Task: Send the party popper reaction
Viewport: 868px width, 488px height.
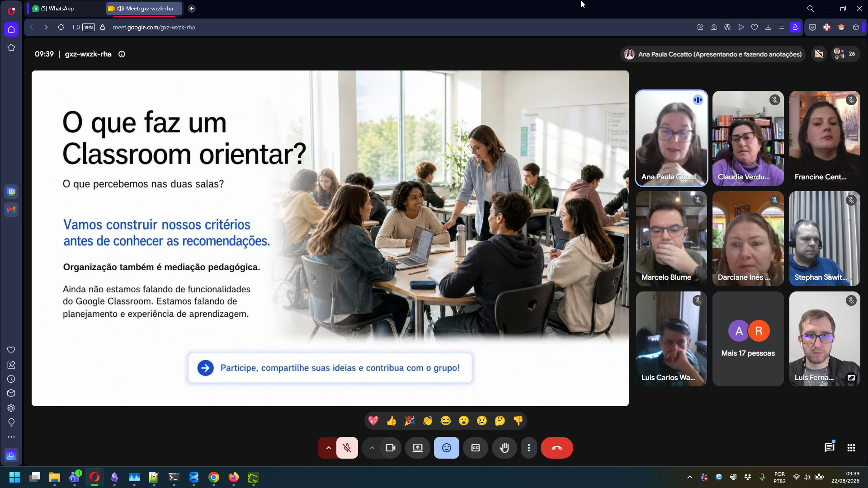Action: tap(410, 421)
